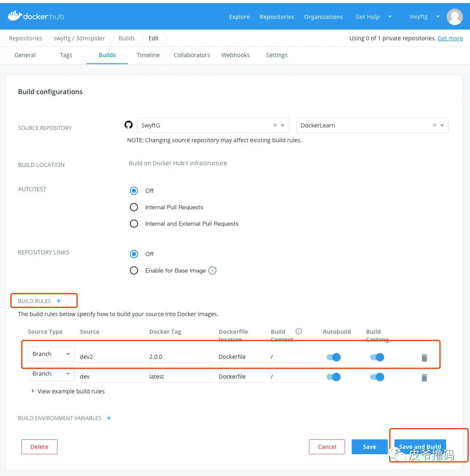This screenshot has height=476, width=470.
Task: Show info for Enable for Base Image
Action: (212, 270)
